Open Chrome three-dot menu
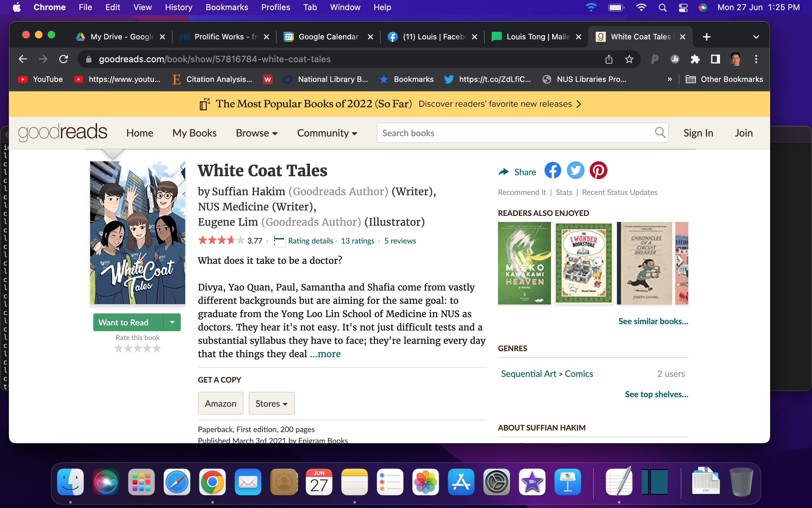The image size is (812, 508). (756, 59)
